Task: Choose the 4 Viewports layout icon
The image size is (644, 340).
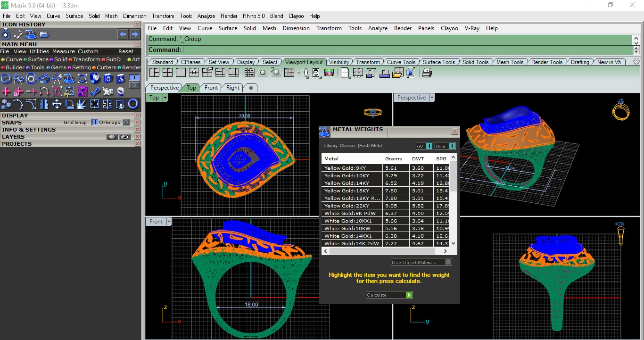Action: [x=167, y=73]
